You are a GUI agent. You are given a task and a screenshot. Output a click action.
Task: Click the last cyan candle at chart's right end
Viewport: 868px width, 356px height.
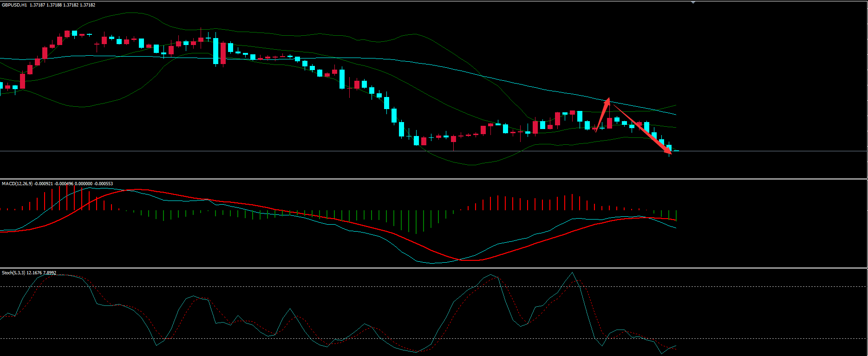(669, 148)
